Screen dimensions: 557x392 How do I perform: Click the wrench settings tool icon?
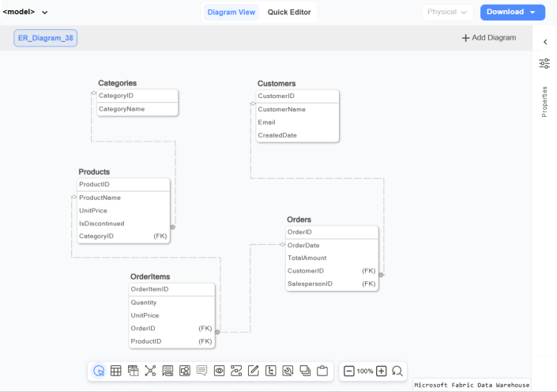288,371
